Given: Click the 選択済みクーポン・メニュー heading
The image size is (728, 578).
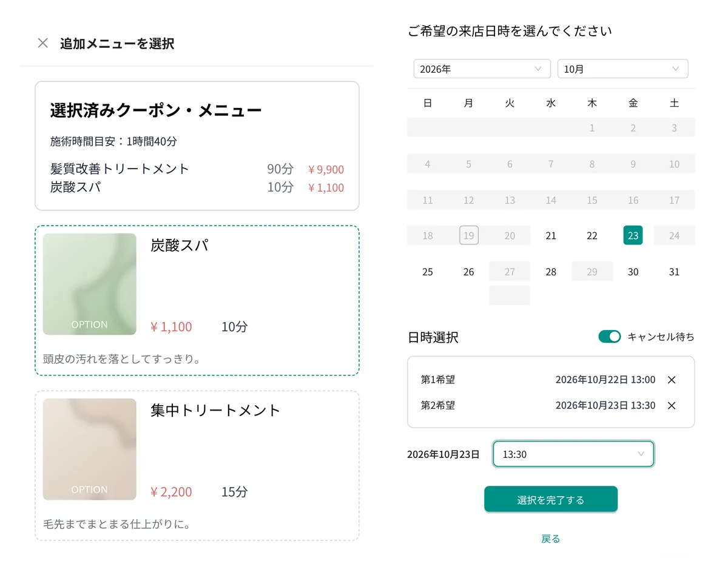Looking at the screenshot, I should (156, 110).
